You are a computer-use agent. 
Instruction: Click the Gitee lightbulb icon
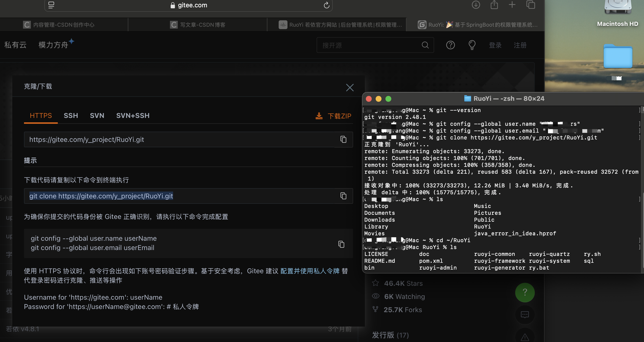[x=472, y=45]
